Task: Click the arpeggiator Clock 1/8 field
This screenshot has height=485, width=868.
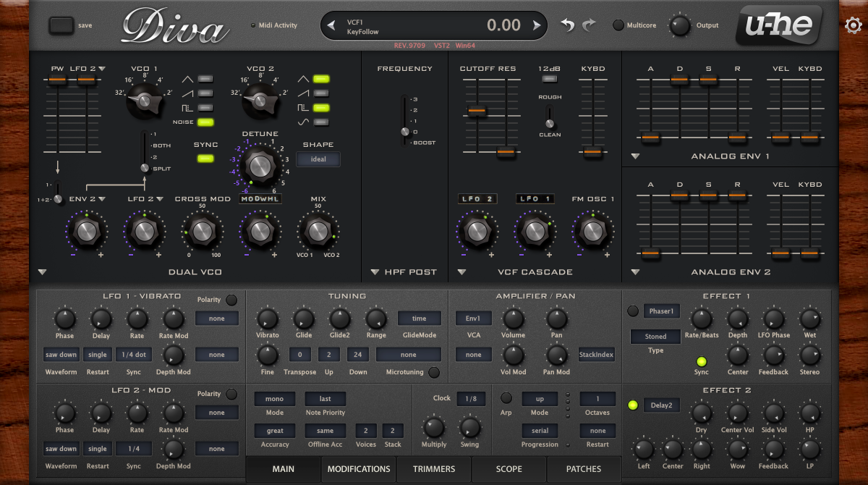Action: [471, 399]
